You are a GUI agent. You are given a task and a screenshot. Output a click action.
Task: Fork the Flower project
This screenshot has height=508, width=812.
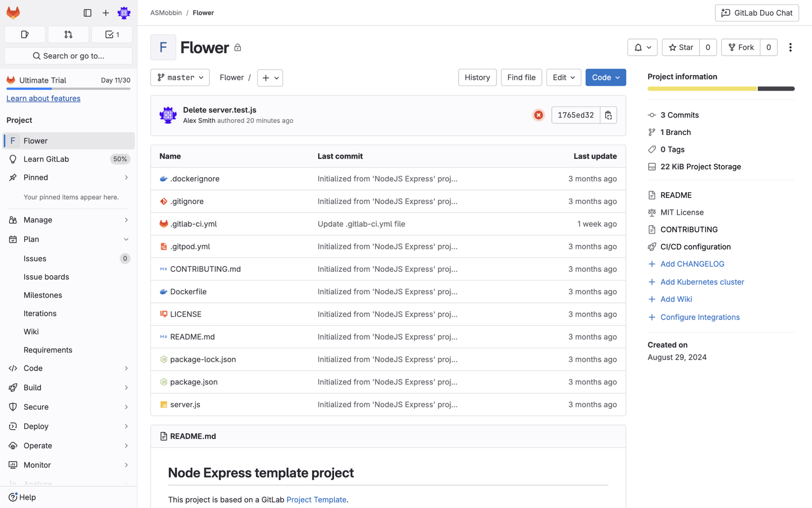741,47
